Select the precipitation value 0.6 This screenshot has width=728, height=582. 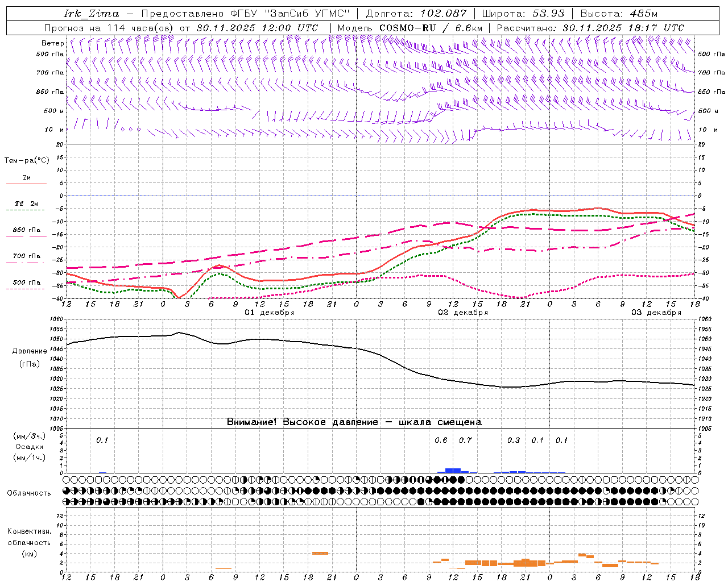(x=441, y=440)
